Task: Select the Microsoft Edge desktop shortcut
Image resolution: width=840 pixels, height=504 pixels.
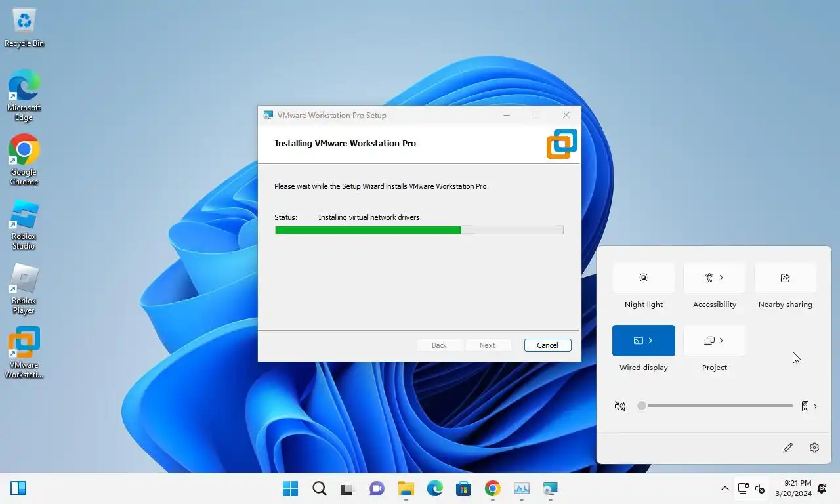Action: point(24,95)
